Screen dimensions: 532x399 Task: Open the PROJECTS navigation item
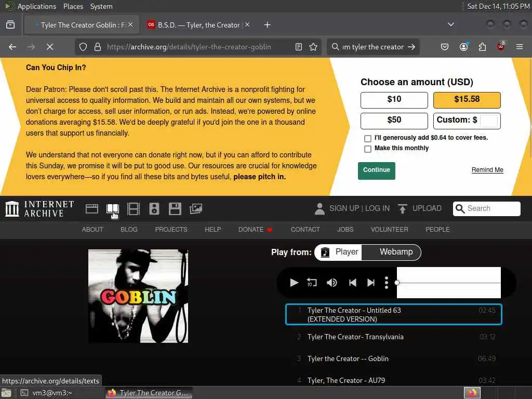coord(171,230)
